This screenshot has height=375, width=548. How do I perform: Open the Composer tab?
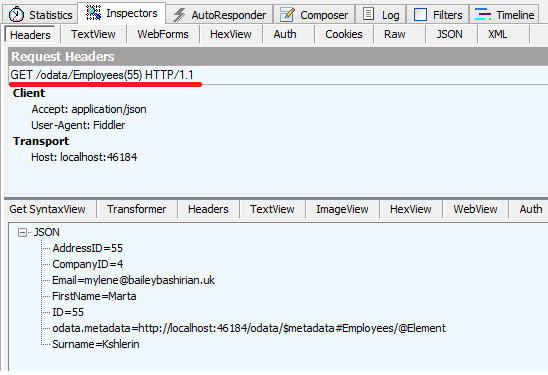[x=314, y=15]
